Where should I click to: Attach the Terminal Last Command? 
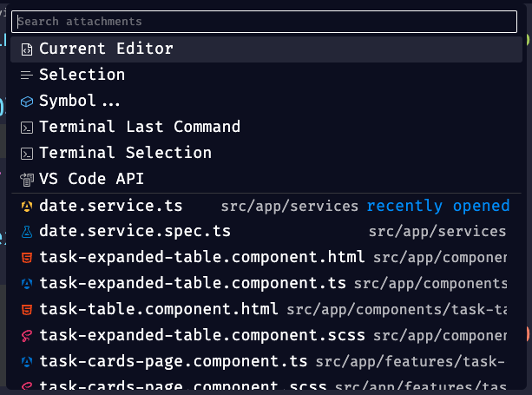pyautogui.click(x=140, y=128)
